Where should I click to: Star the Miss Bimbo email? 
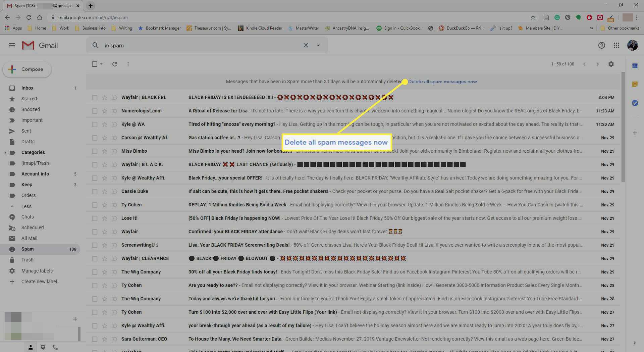pyautogui.click(x=105, y=151)
